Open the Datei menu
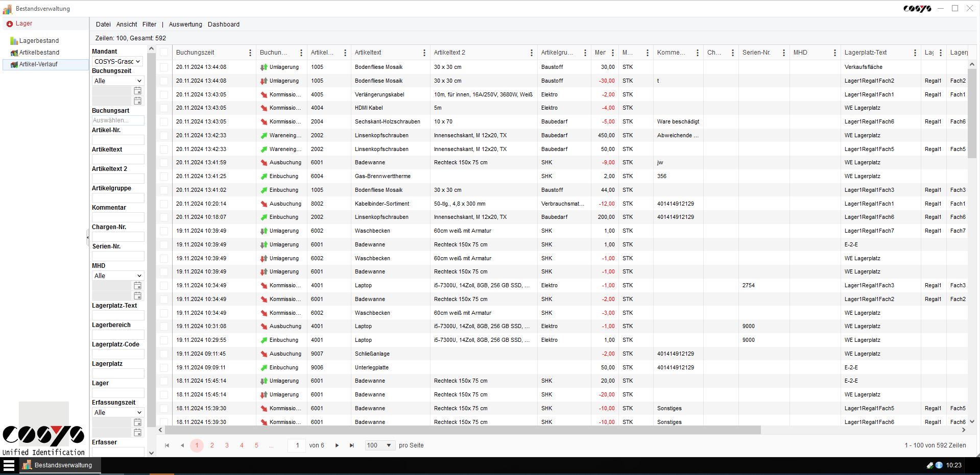The image size is (980, 475). [x=103, y=24]
